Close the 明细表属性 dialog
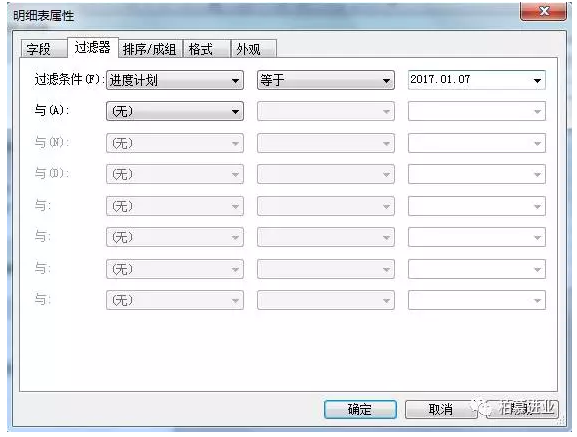This screenshot has width=577, height=437. click(544, 11)
